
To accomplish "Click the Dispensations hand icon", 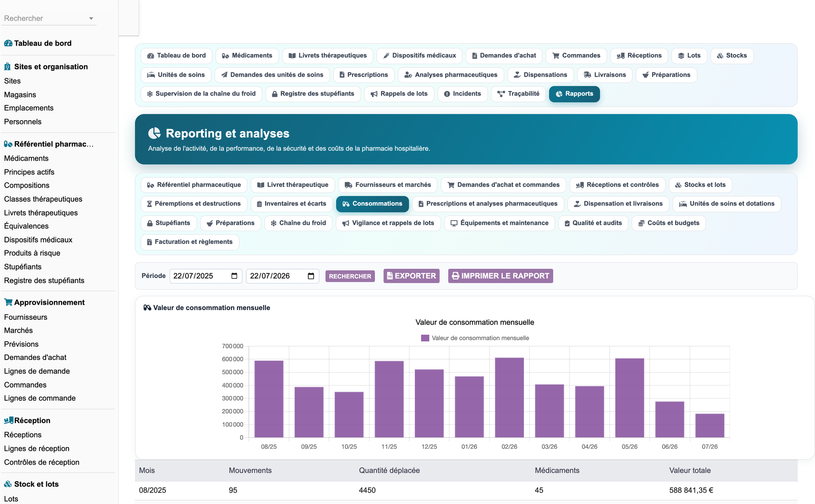I will click(x=517, y=75).
